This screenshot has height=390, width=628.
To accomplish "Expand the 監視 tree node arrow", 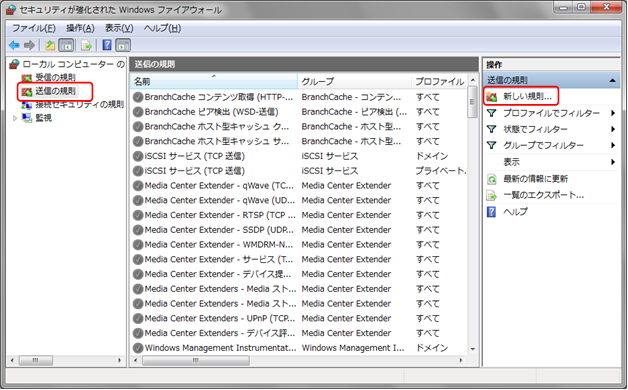I will 15,118.
